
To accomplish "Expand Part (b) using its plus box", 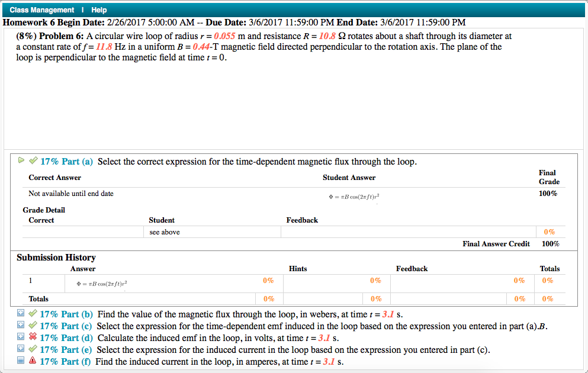I will pos(21,314).
